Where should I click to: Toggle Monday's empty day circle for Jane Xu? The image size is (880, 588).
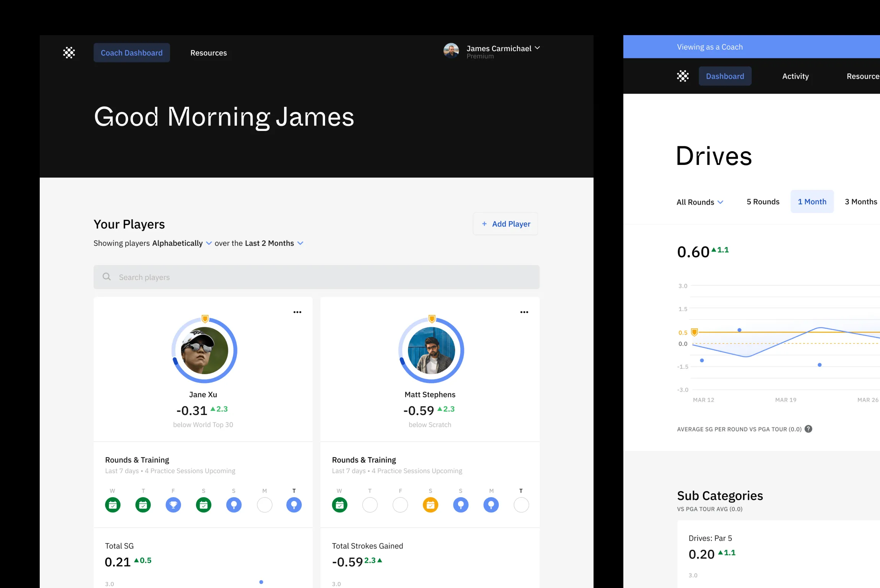click(265, 504)
